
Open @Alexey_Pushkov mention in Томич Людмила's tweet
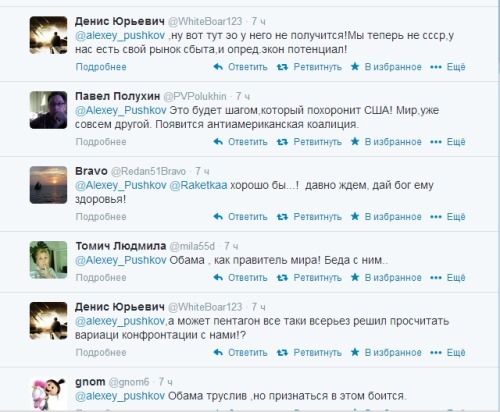(121, 260)
